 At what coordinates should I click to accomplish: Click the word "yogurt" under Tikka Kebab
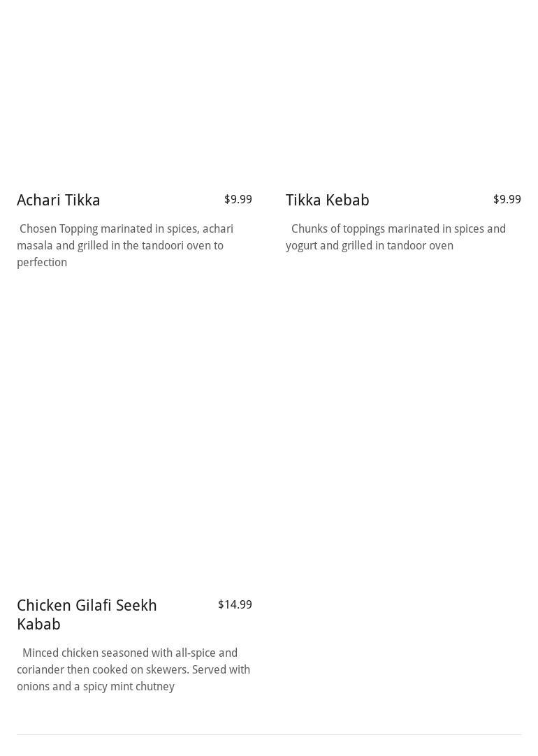(x=301, y=246)
